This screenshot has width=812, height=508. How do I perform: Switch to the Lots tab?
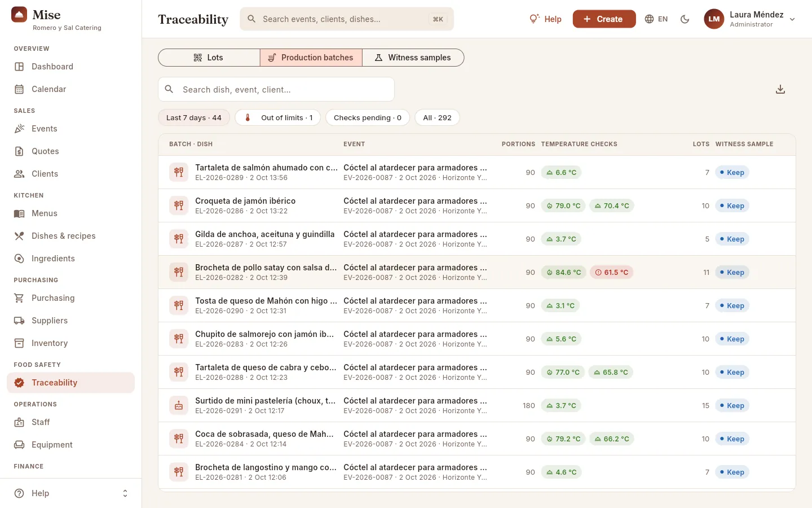point(209,58)
